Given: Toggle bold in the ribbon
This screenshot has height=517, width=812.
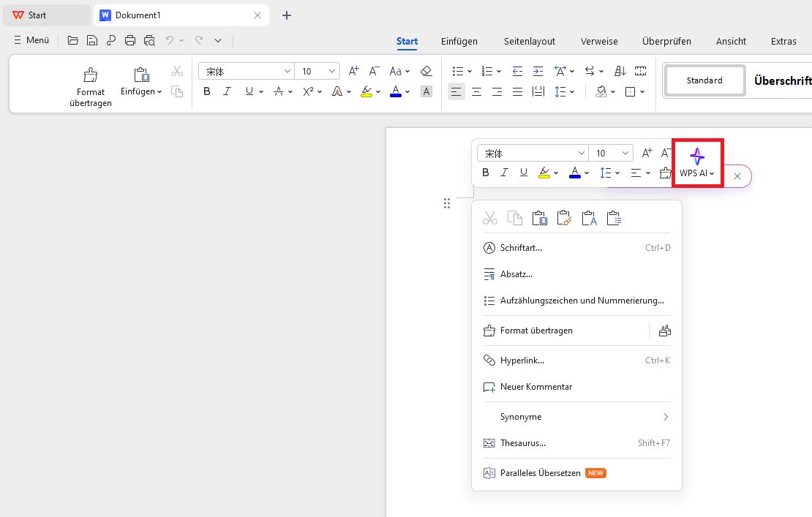Looking at the screenshot, I should tap(207, 91).
